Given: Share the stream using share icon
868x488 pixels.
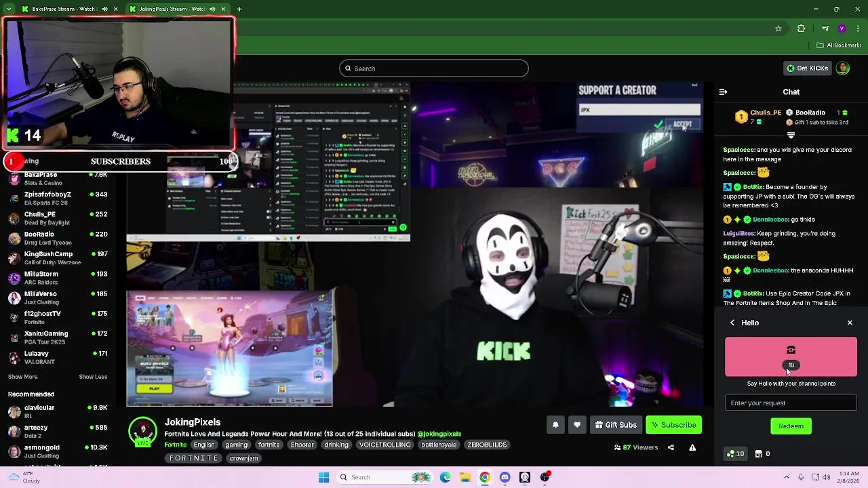Looking at the screenshot, I should (x=671, y=447).
